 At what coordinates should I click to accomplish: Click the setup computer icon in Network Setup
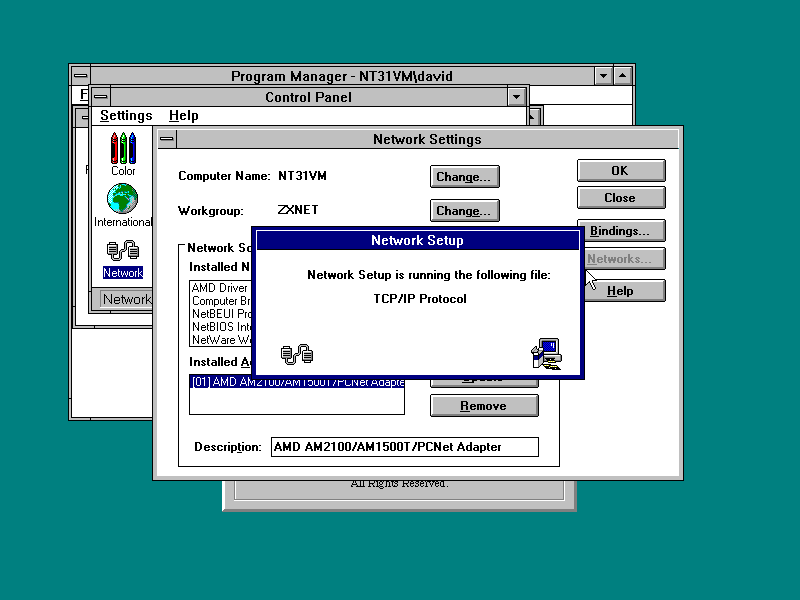coord(547,353)
